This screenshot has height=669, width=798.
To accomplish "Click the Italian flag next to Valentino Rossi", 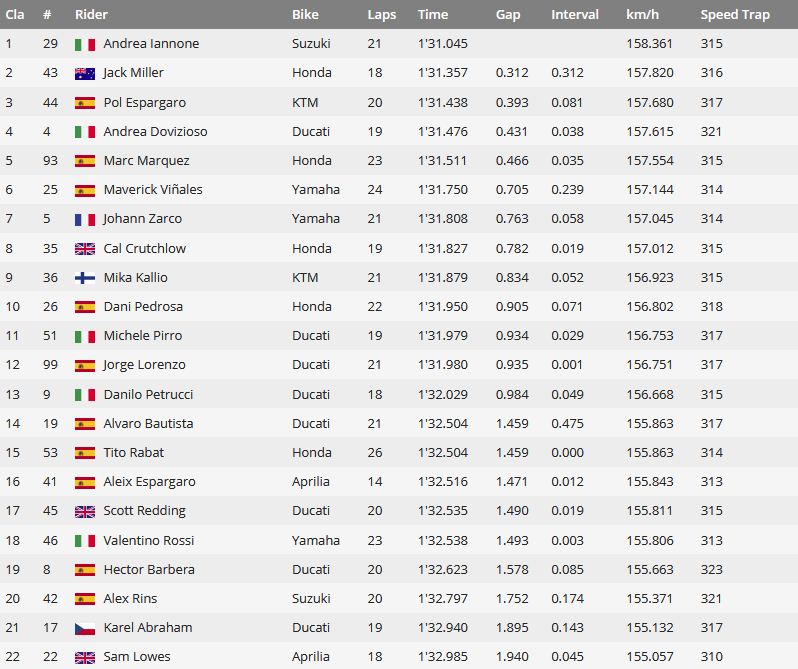I will (84, 541).
